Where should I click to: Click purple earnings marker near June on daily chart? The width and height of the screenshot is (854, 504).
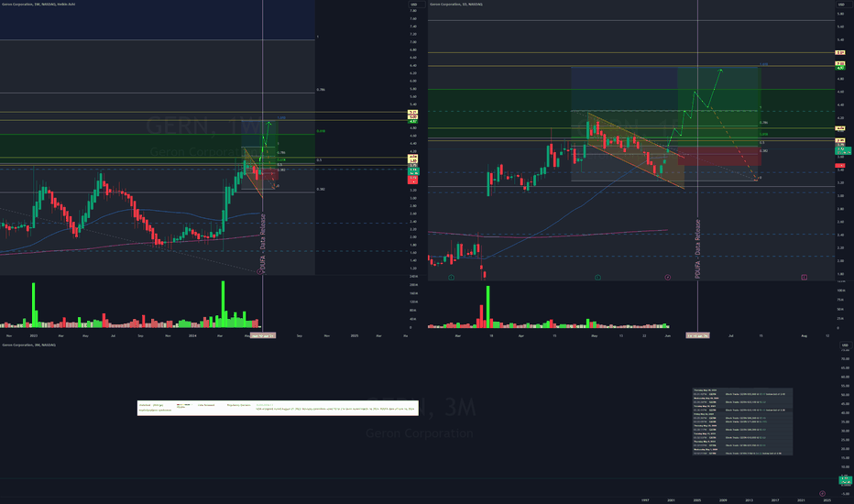[668, 278]
